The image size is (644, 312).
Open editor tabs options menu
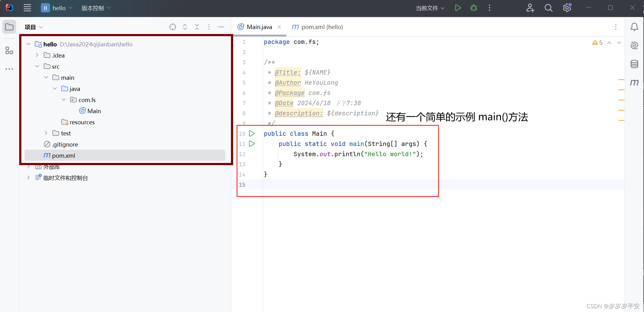point(616,27)
